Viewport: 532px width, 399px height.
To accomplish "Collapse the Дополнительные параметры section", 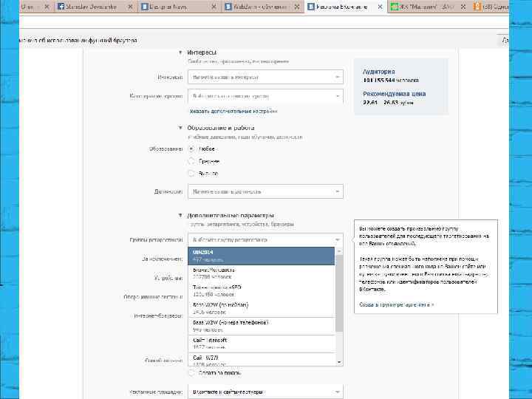I will (180, 216).
